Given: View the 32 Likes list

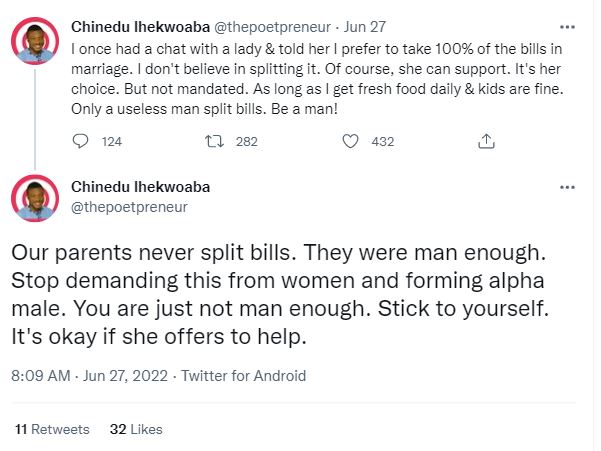Looking at the screenshot, I should point(136,429).
